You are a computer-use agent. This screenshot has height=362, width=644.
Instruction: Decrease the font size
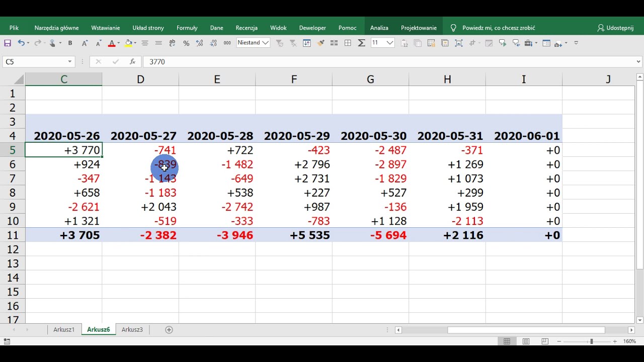98,43
